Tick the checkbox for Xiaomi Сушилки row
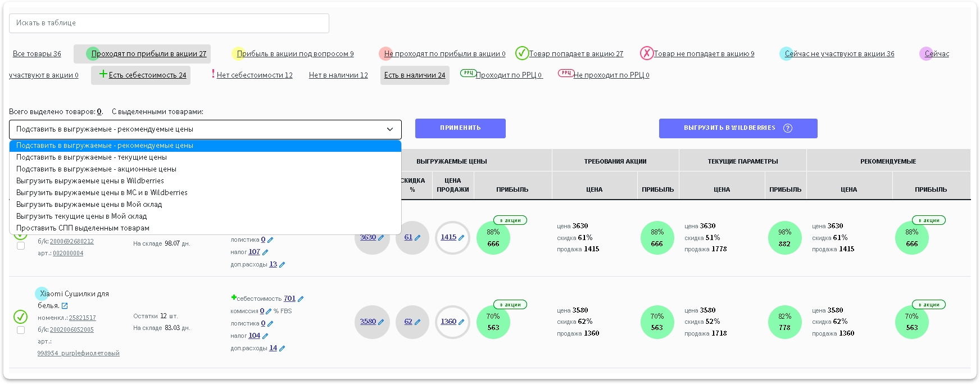Viewport: 980px width, 384px height. 21,330
